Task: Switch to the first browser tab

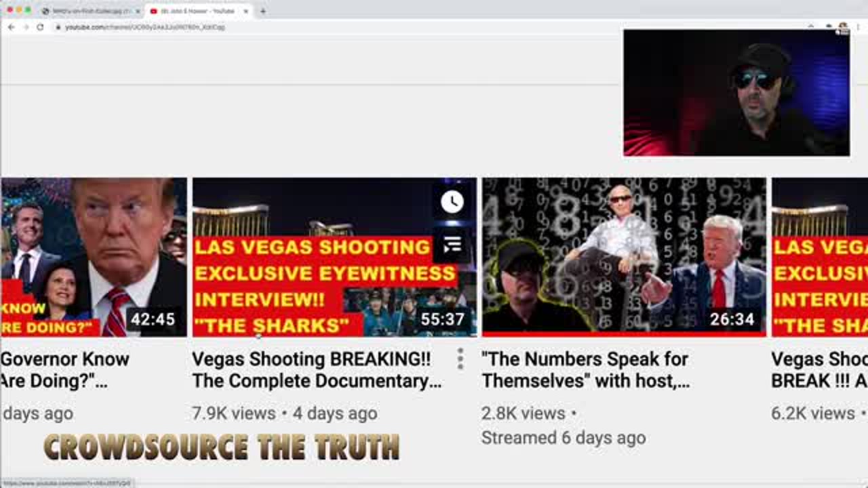Action: pos(88,11)
